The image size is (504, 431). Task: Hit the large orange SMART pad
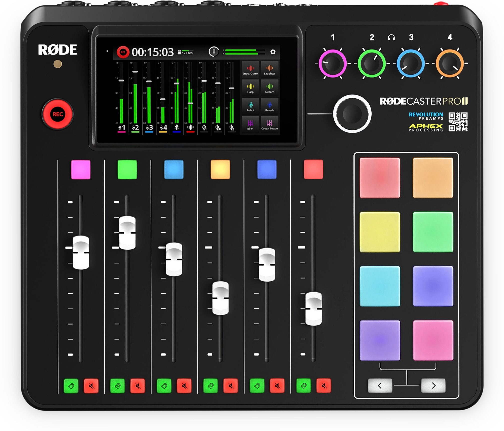click(x=433, y=178)
